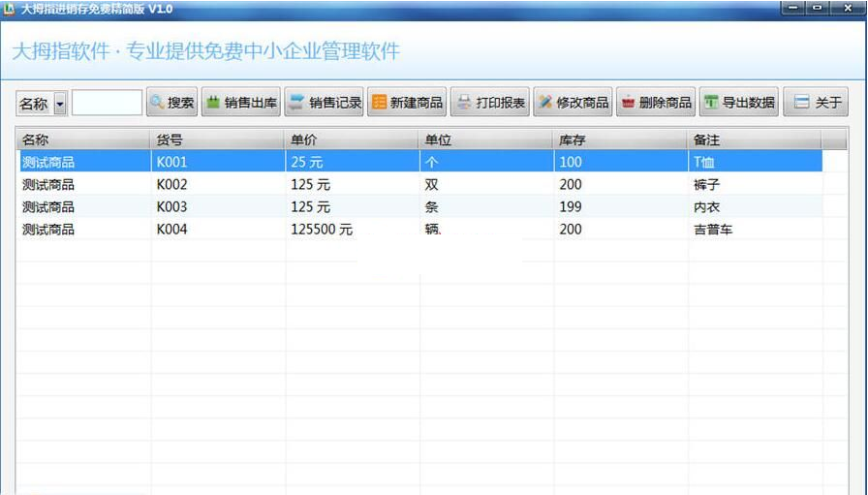868x495 pixels.
Task: Print the report via 打印报表
Action: click(490, 103)
